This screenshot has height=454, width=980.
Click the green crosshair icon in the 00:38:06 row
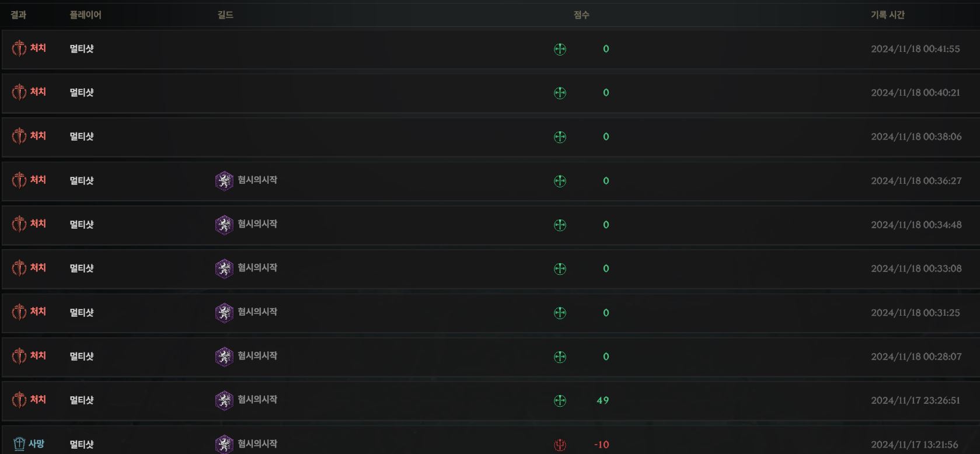click(x=560, y=137)
